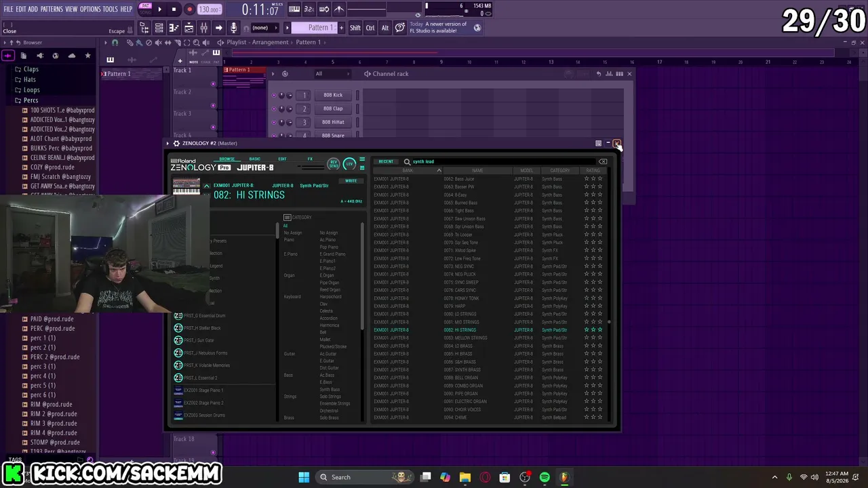The height and width of the screenshot is (488, 868).
Task: Switch to the FX tab in Zenology
Action: tap(310, 159)
